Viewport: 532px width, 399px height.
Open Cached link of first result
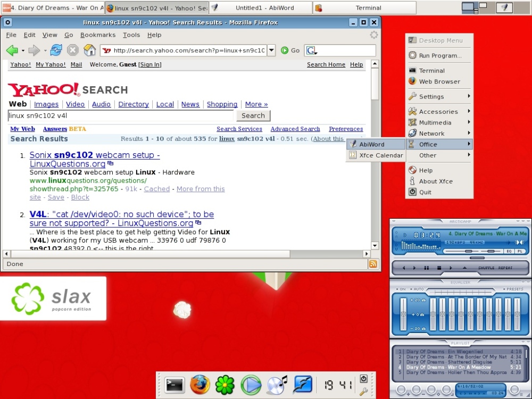(x=157, y=189)
